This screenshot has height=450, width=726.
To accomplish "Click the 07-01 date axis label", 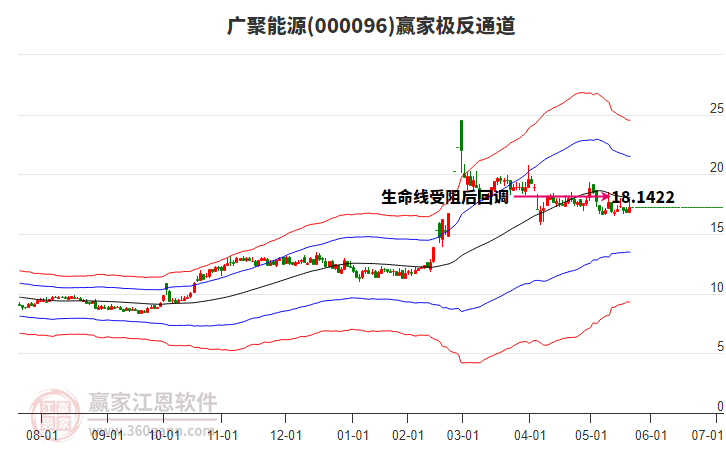I will [707, 436].
